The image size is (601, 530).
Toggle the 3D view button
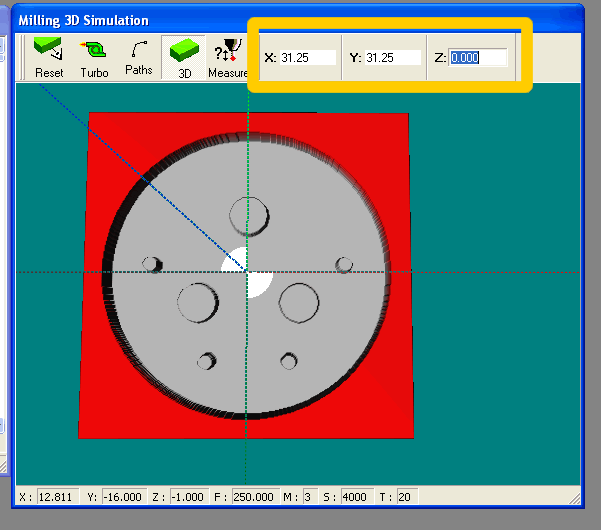point(184,57)
